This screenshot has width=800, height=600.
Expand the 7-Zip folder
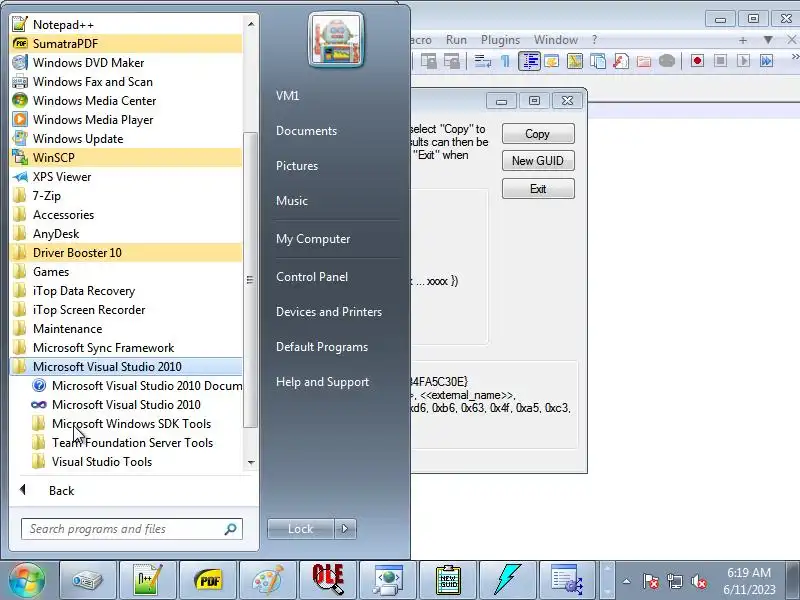(126, 195)
